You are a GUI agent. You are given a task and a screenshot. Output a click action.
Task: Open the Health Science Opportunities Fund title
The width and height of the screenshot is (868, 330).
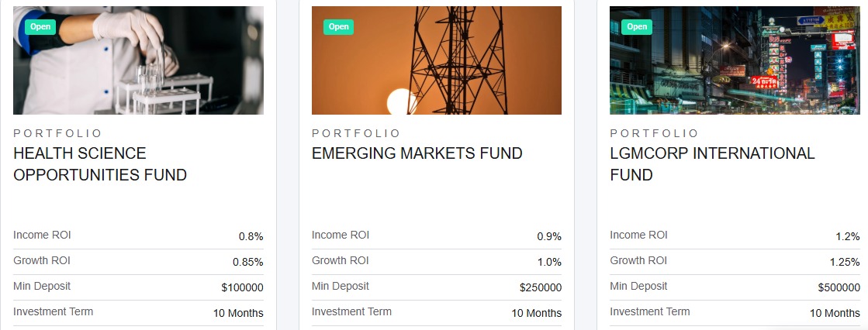tap(100, 164)
